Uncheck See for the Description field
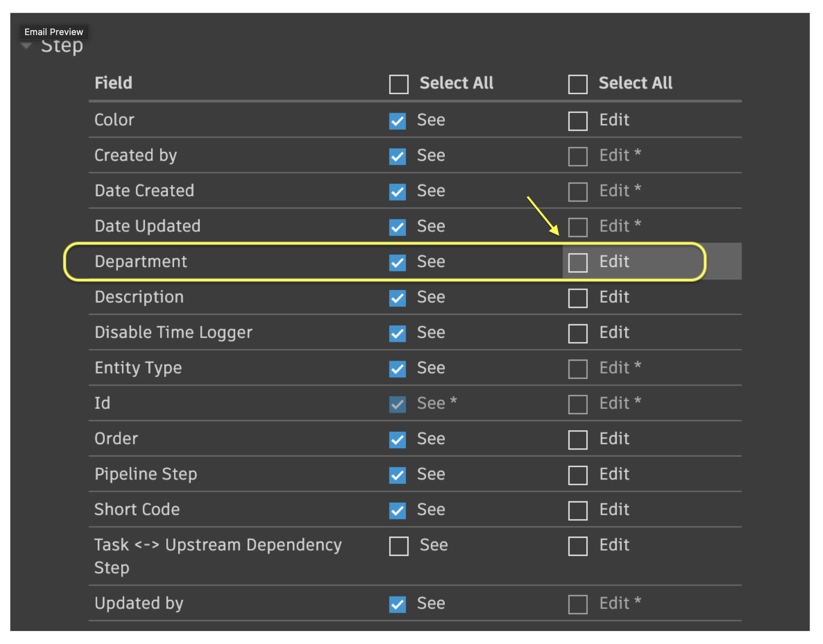The image size is (823, 644). [x=397, y=298]
